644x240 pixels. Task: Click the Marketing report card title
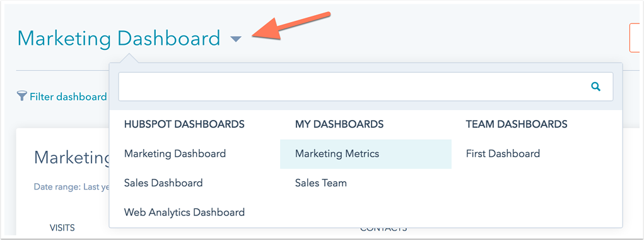pos(71,157)
